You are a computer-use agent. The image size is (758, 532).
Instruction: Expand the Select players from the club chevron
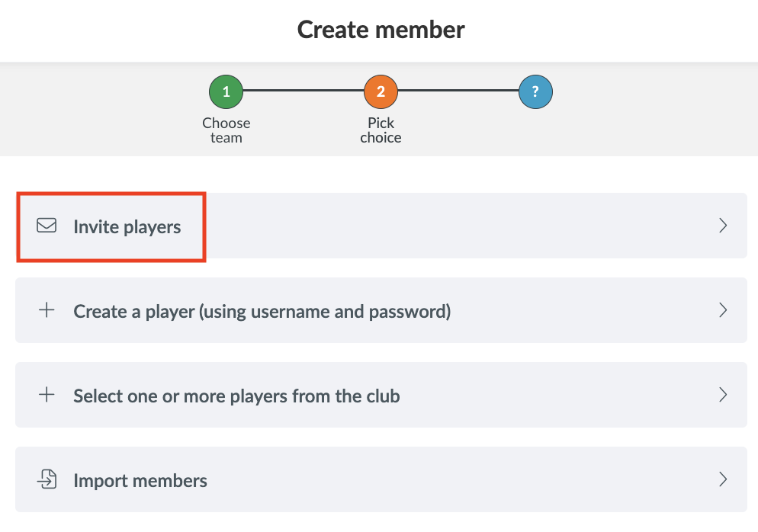tap(723, 395)
